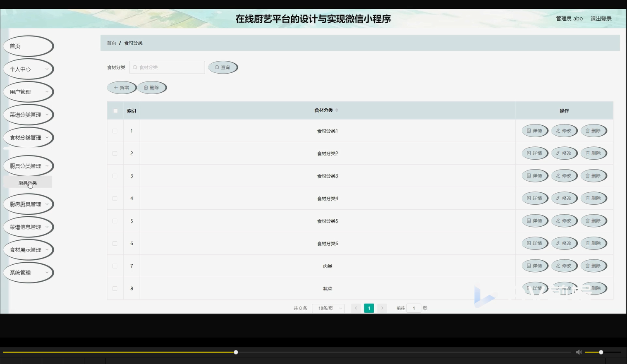This screenshot has height=364, width=627.
Task: Click the 前往 page number input
Action: click(414, 308)
